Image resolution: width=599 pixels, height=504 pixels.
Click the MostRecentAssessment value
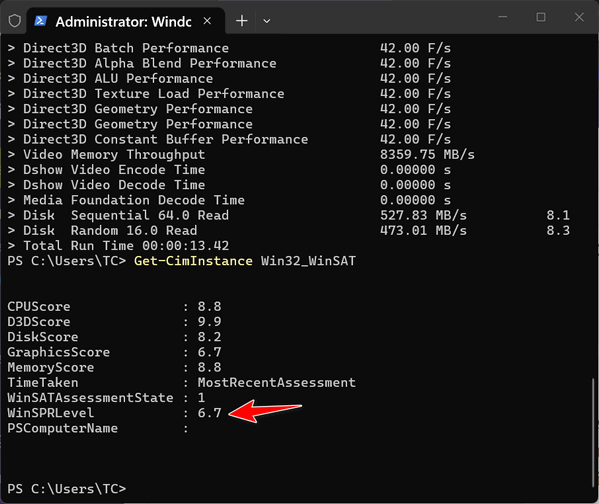click(277, 382)
